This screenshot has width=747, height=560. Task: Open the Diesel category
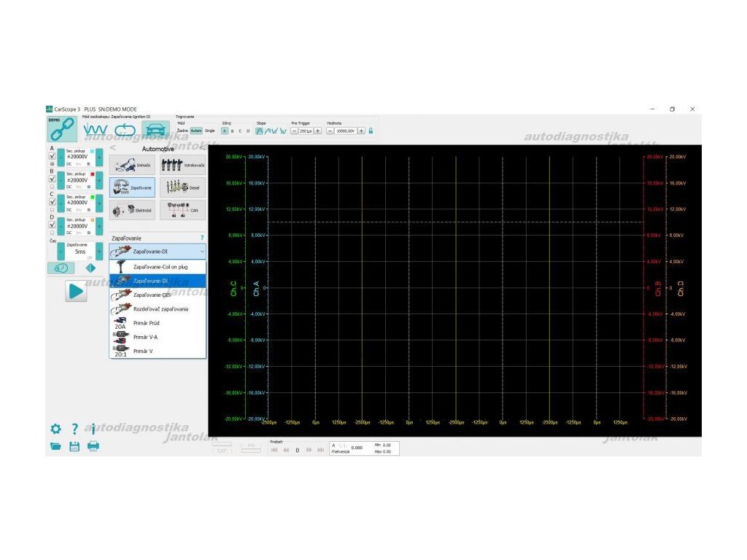click(x=183, y=187)
